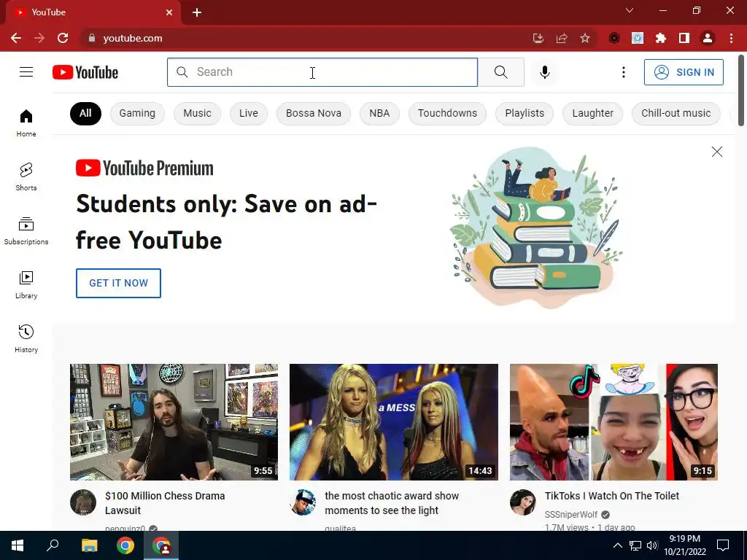Open the Extensions puzzle icon
Screen dimensions: 747x560
[660, 38]
